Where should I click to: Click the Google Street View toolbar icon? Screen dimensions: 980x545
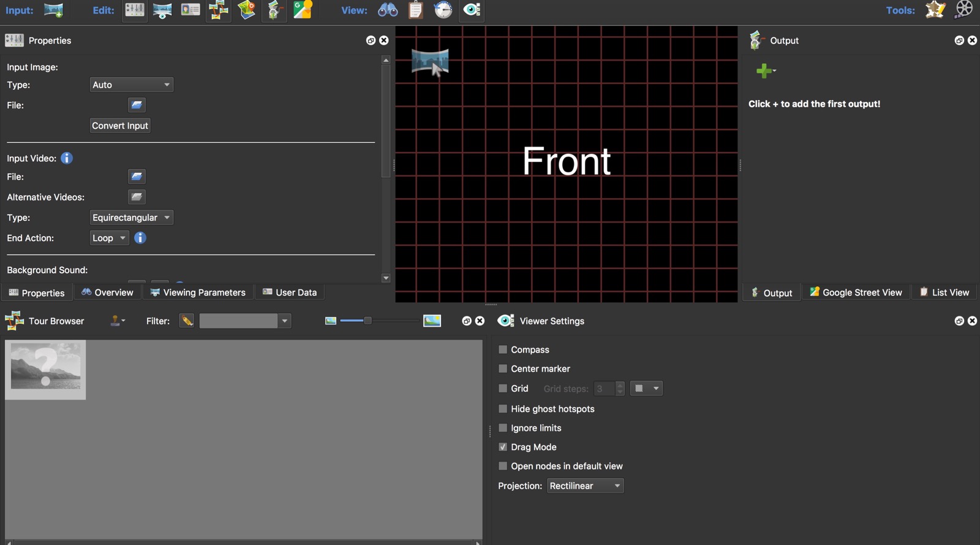point(303,10)
